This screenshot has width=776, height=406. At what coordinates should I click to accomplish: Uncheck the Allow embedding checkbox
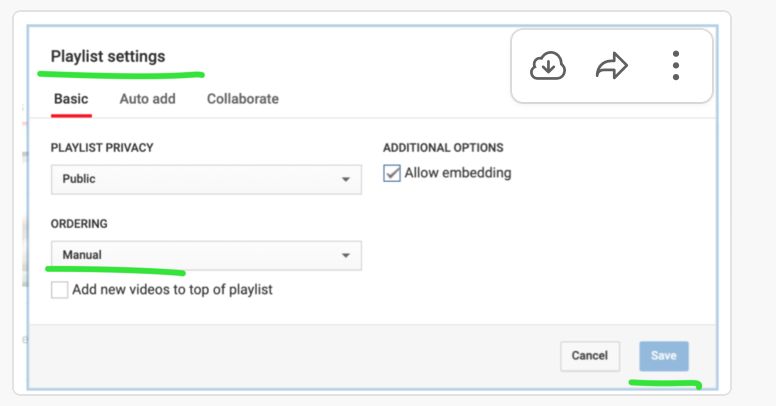point(392,174)
